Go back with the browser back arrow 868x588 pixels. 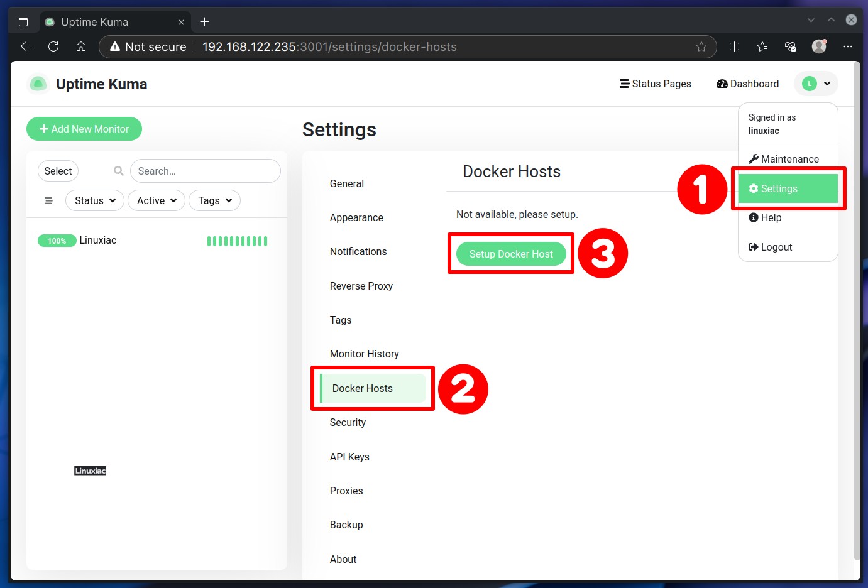pyautogui.click(x=26, y=46)
